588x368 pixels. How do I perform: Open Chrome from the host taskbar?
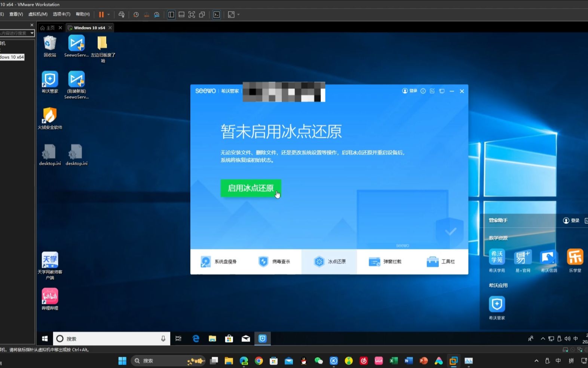coord(259,361)
